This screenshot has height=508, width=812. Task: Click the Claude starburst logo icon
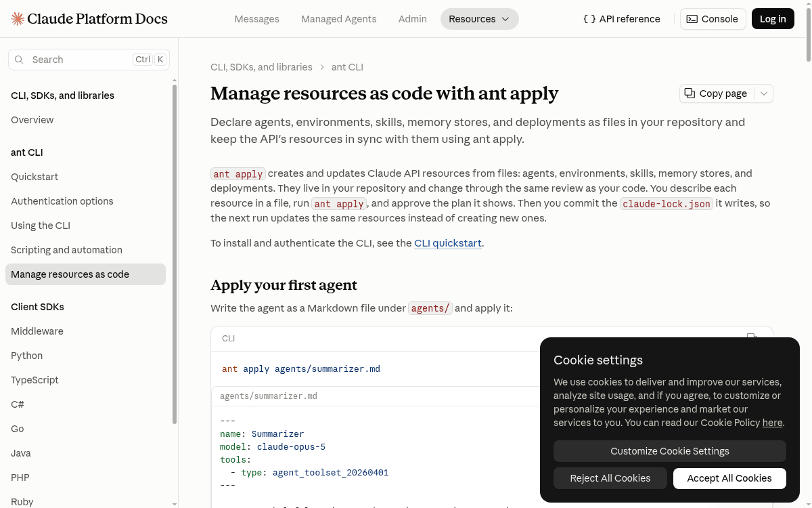pyautogui.click(x=18, y=19)
